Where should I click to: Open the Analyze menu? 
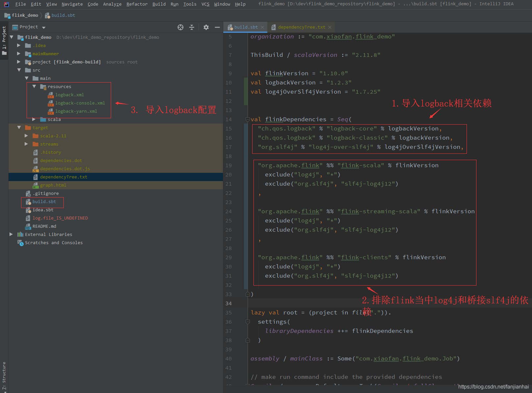112,4
